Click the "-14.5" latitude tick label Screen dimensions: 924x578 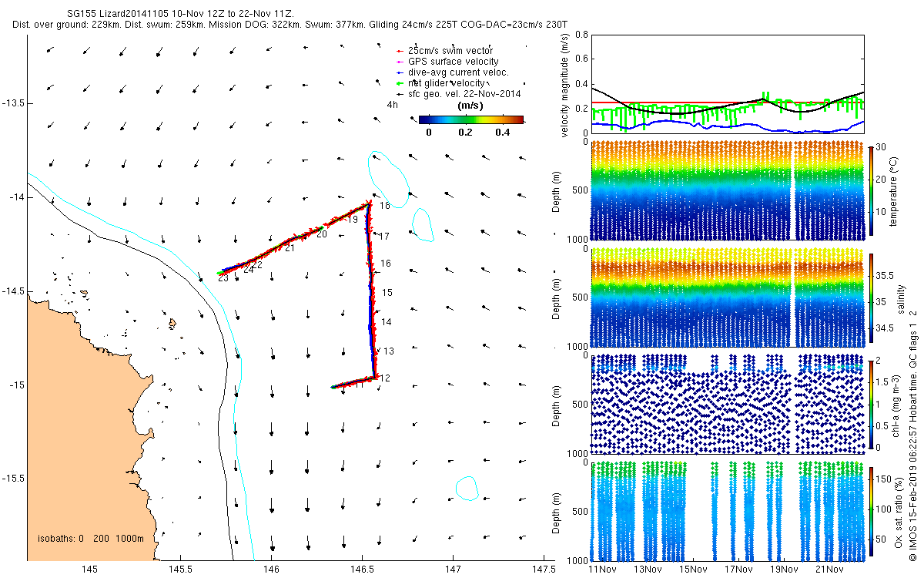[12, 291]
